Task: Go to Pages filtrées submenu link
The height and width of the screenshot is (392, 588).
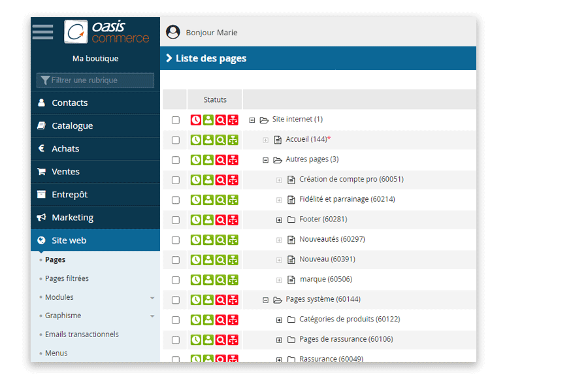Action: [x=67, y=278]
